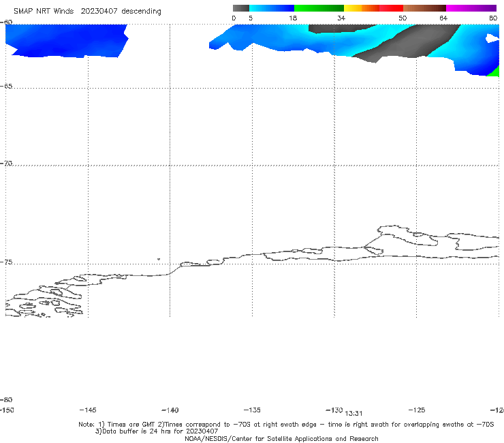Click the NOAA/NESDIS credit line
The height and width of the screenshot is (443, 504).
point(281,438)
